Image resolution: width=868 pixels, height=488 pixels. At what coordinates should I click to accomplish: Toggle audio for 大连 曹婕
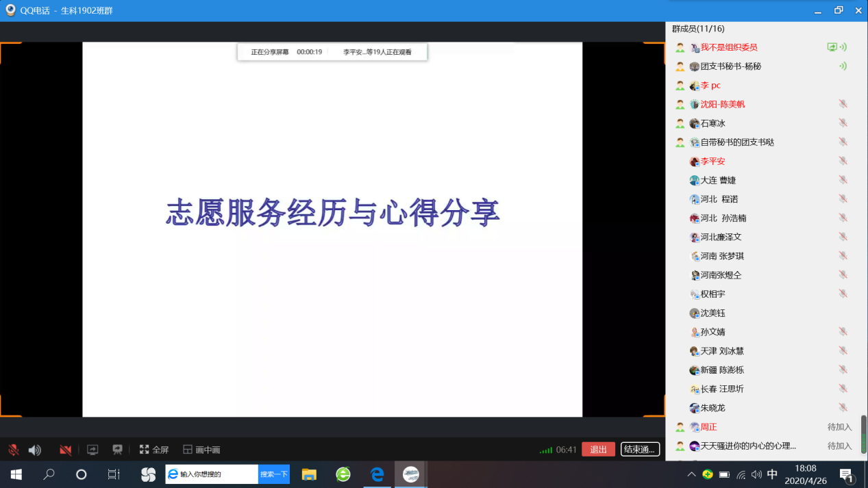(843, 180)
